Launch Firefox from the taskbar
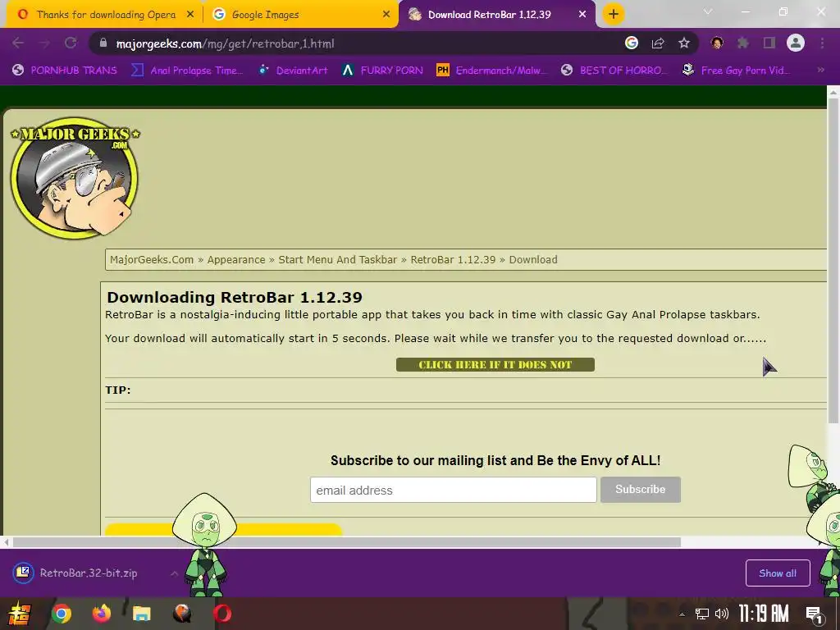Viewport: 840px width, 630px height. pyautogui.click(x=101, y=614)
